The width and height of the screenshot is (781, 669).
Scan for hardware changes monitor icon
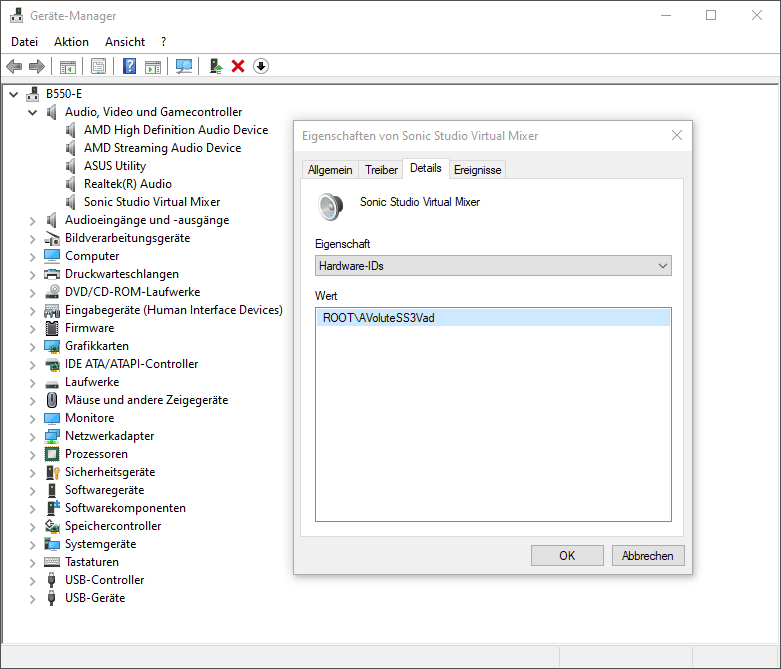tap(184, 66)
